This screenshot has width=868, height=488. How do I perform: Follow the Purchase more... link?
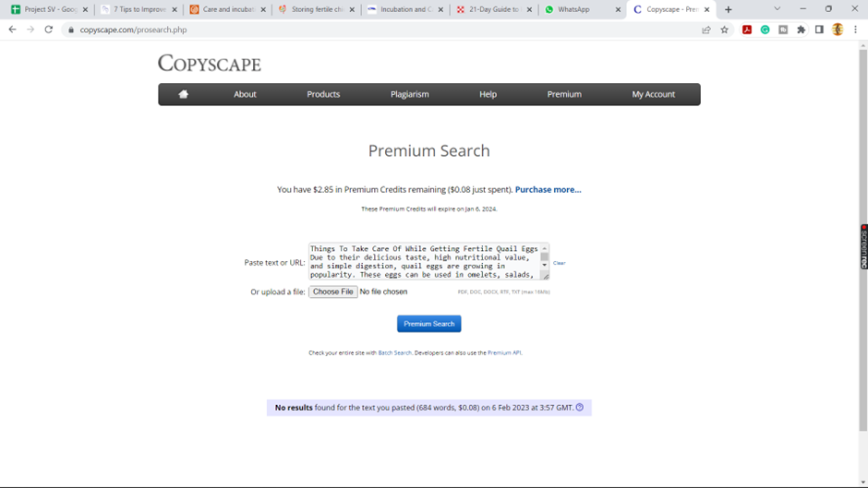click(x=548, y=189)
